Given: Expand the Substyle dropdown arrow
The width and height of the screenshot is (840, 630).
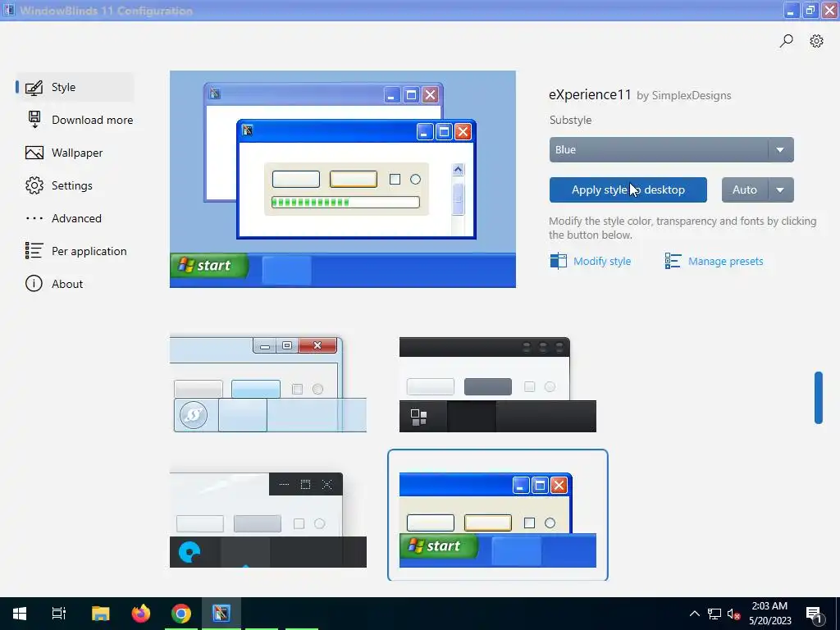Looking at the screenshot, I should [780, 150].
